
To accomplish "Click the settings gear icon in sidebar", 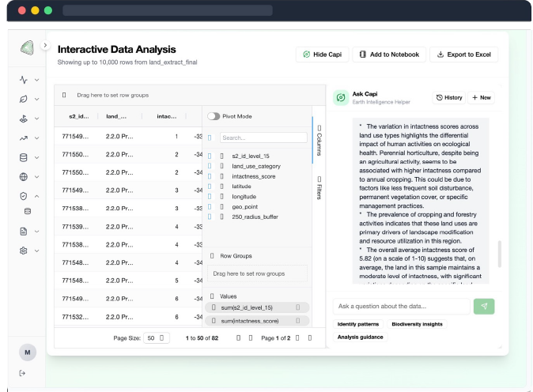I will point(24,250).
